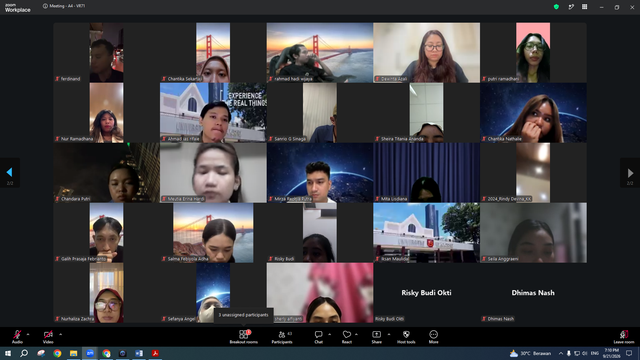Open the taskbar clock and date
This screenshot has width=640, height=360.
coord(611,353)
